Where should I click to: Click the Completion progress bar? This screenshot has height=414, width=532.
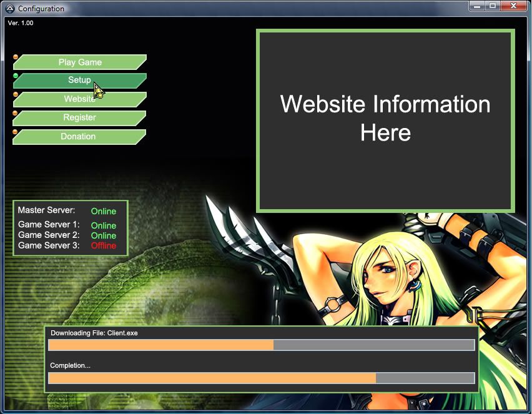point(262,378)
